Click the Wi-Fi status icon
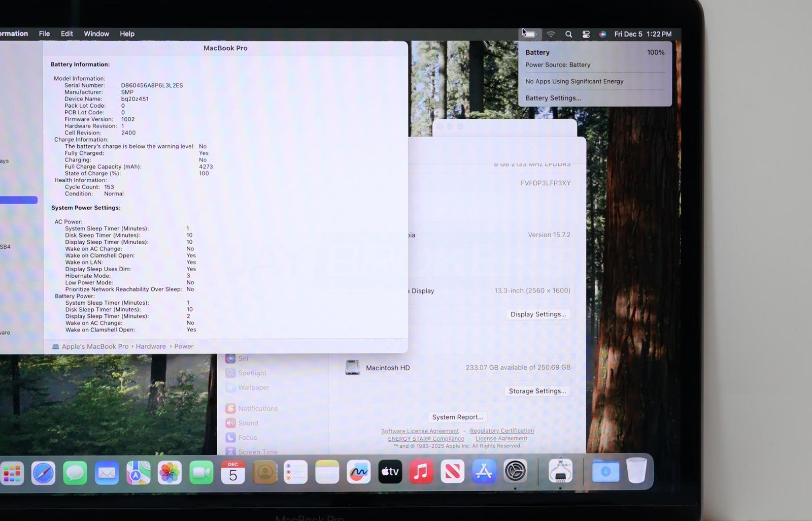The image size is (812, 521). click(x=551, y=34)
